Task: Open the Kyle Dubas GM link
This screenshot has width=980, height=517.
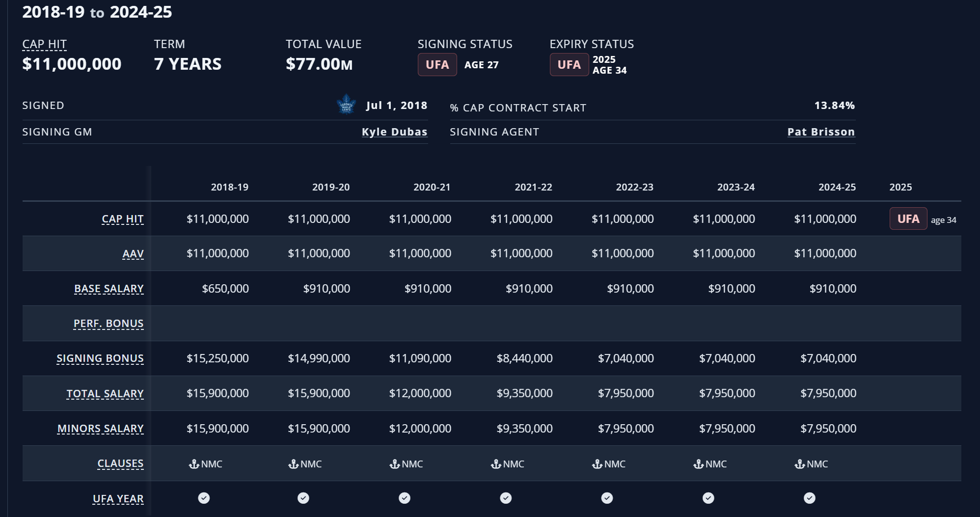Action: (395, 132)
